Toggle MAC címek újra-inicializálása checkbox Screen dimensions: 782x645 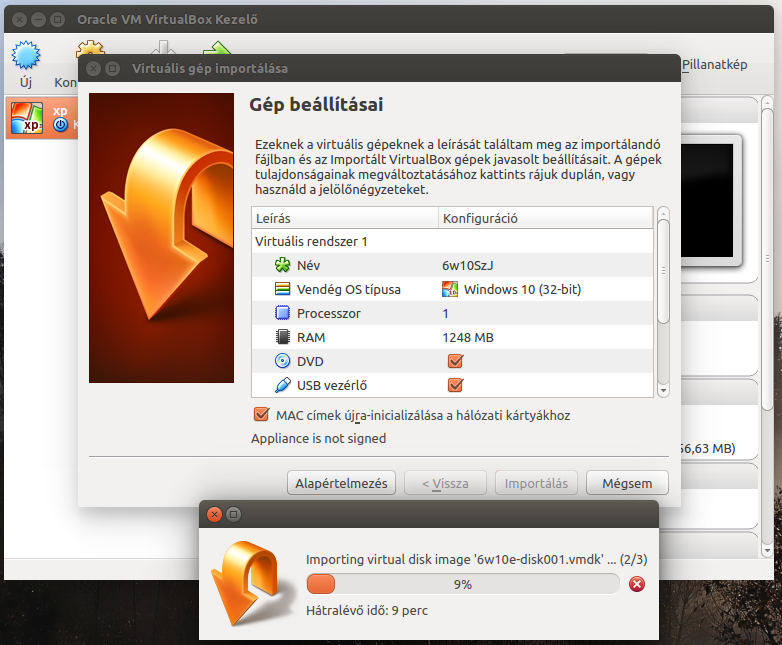[x=262, y=414]
